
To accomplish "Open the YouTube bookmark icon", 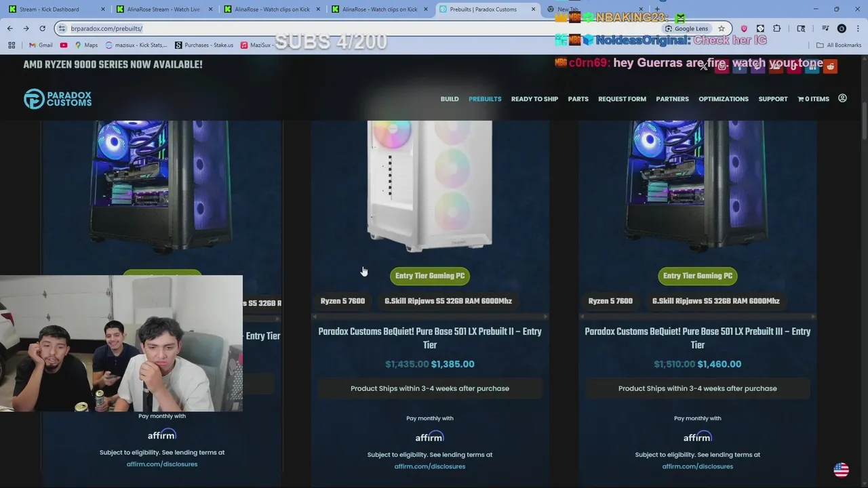I will 64,45.
